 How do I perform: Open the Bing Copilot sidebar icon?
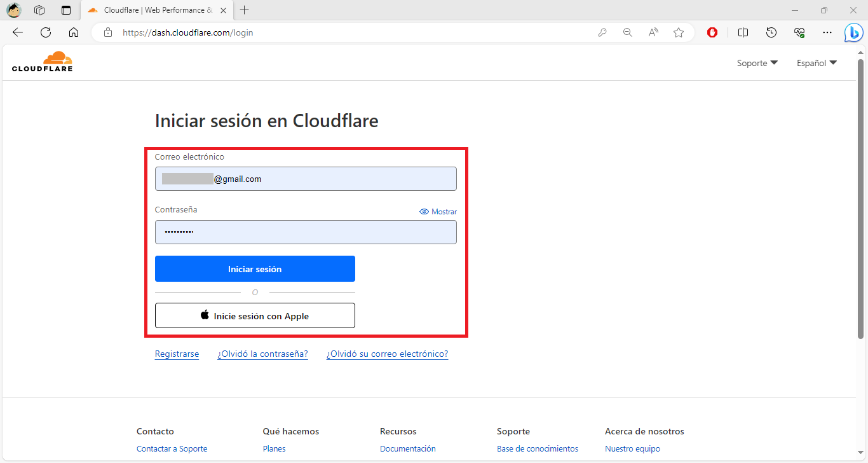(x=853, y=32)
